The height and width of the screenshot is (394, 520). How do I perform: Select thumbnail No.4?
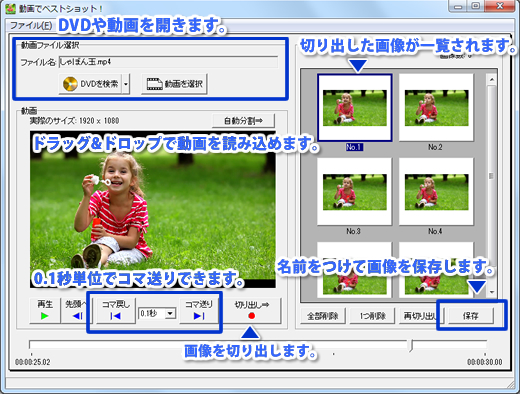tap(436, 192)
